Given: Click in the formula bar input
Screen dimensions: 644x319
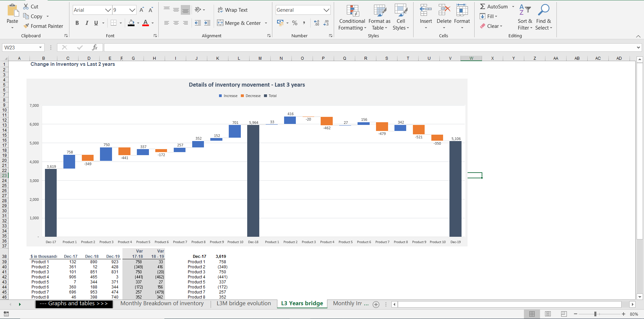Looking at the screenshot, I should (x=369, y=47).
